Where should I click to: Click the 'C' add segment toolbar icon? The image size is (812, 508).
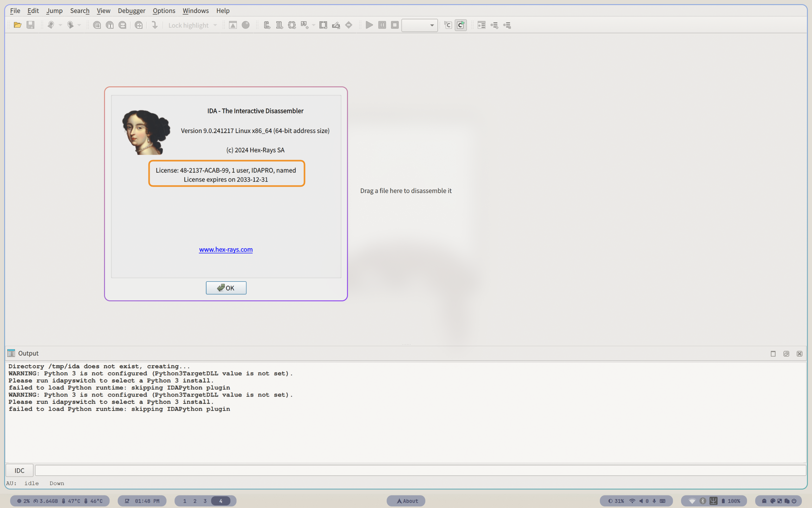[x=267, y=25]
